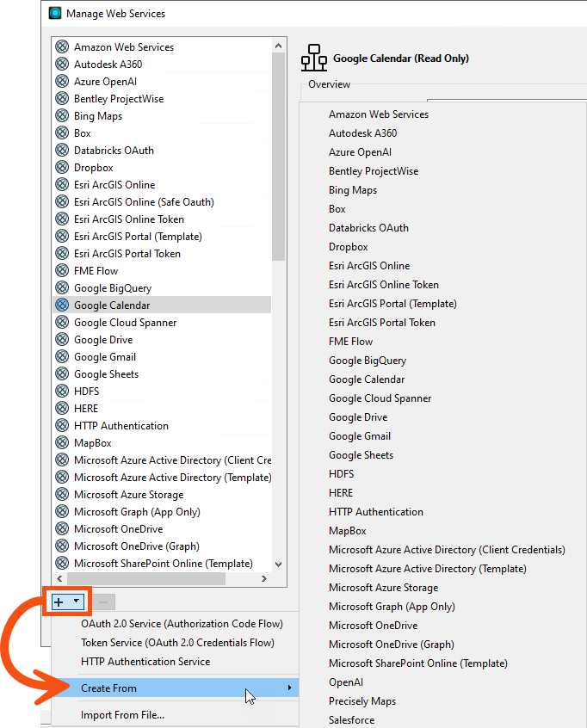Screen dimensions: 587x728
Task: Select the Create From menu item
Action: [175, 688]
